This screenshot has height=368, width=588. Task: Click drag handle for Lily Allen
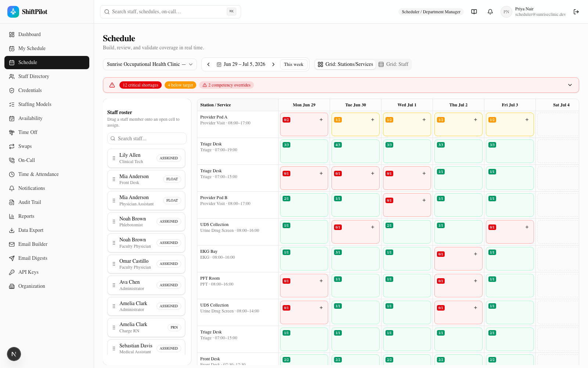pyautogui.click(x=114, y=158)
